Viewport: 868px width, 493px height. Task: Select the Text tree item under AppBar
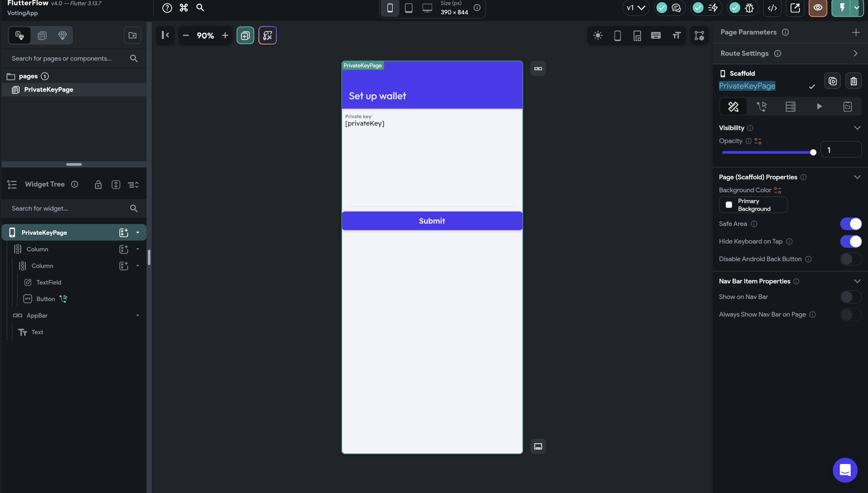pyautogui.click(x=37, y=332)
